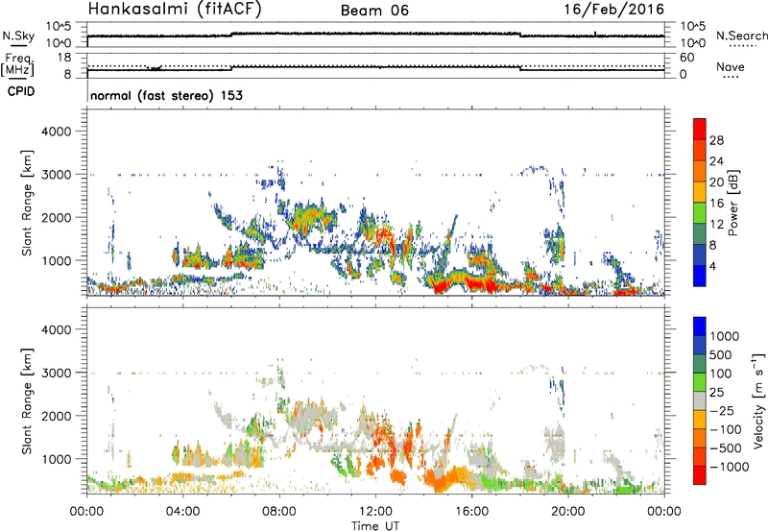Viewport: 768px width, 532px height.
Task: Select the Time UT axis title
Action: (375, 526)
